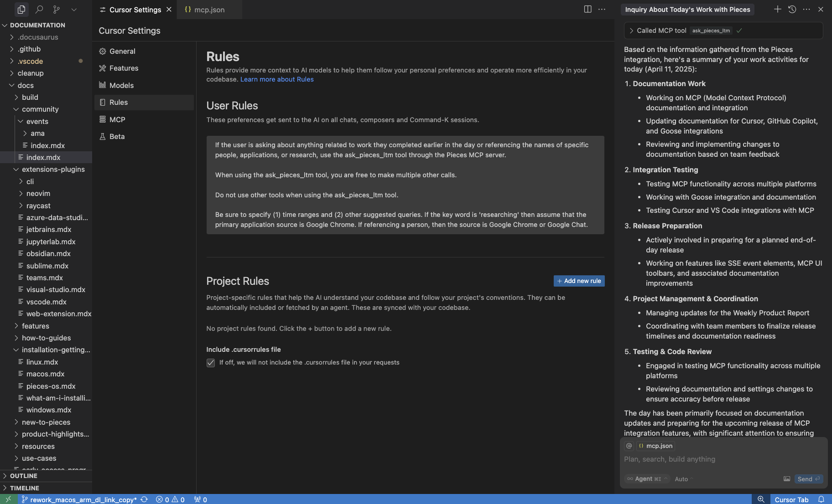Click Cursor Tab status bar item
This screenshot has width=832, height=504.
click(x=791, y=499)
